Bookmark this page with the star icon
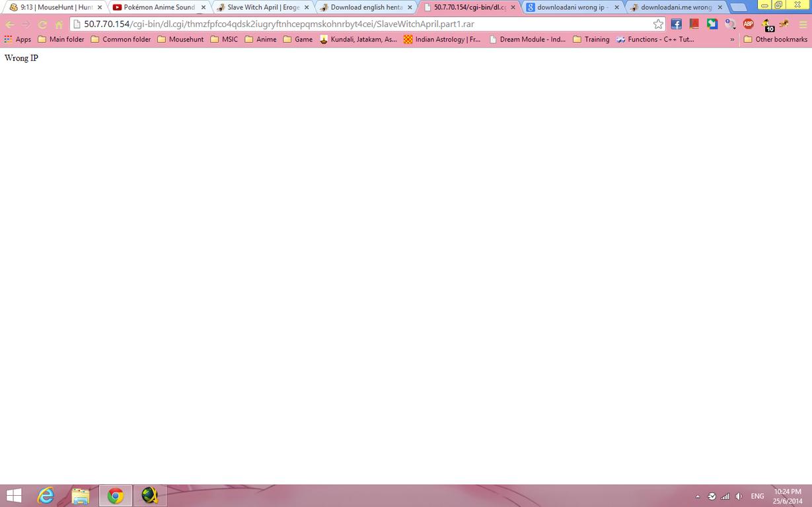 click(658, 24)
